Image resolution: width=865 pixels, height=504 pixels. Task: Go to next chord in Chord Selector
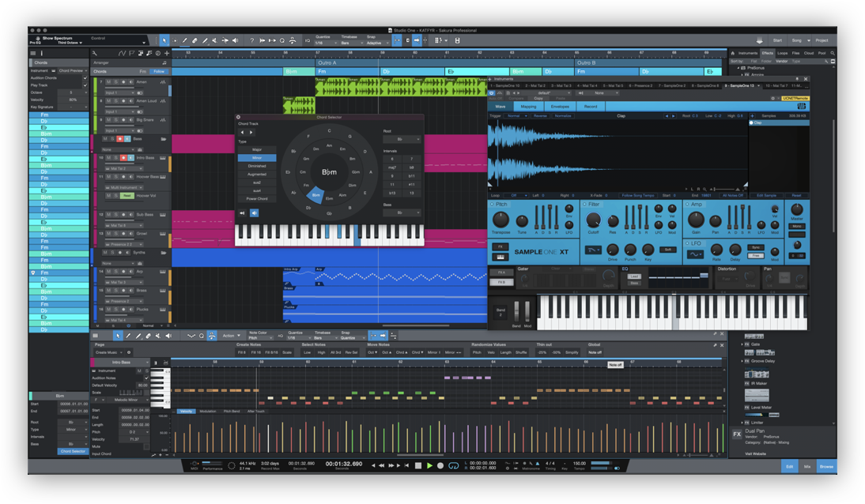pyautogui.click(x=251, y=133)
